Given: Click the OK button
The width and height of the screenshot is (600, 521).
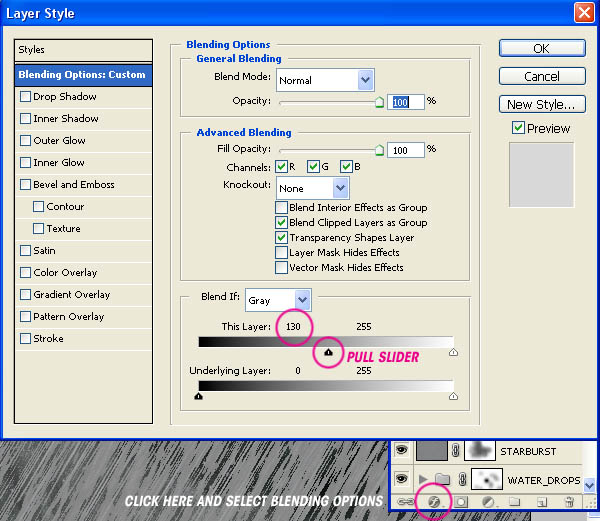Looking at the screenshot, I should [x=542, y=49].
